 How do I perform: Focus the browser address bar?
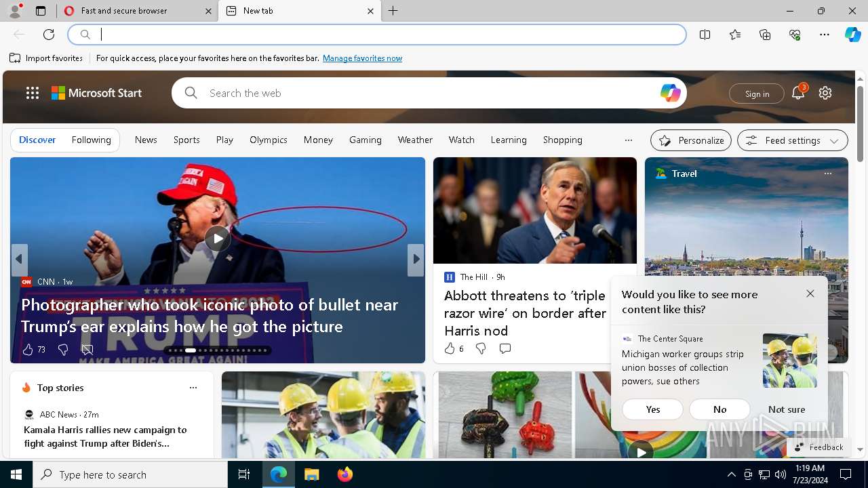[377, 35]
